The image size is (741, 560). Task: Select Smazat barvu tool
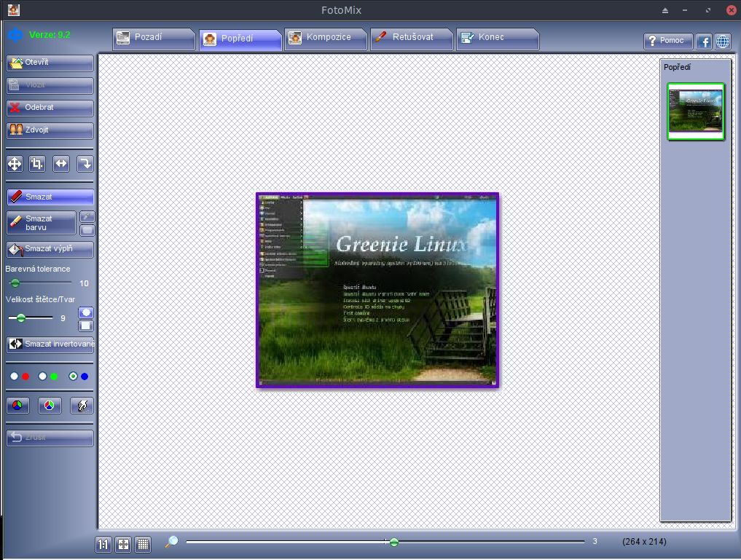pyautogui.click(x=41, y=223)
